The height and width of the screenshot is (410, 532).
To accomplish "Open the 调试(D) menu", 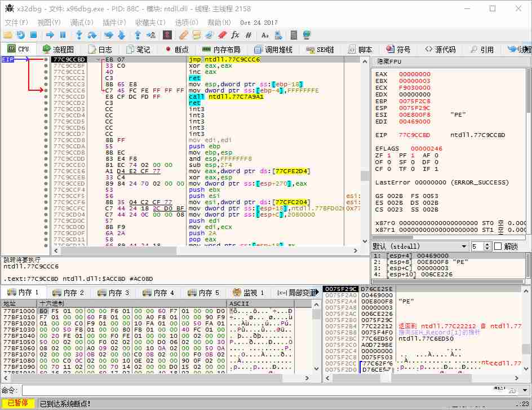I will (x=82, y=23).
